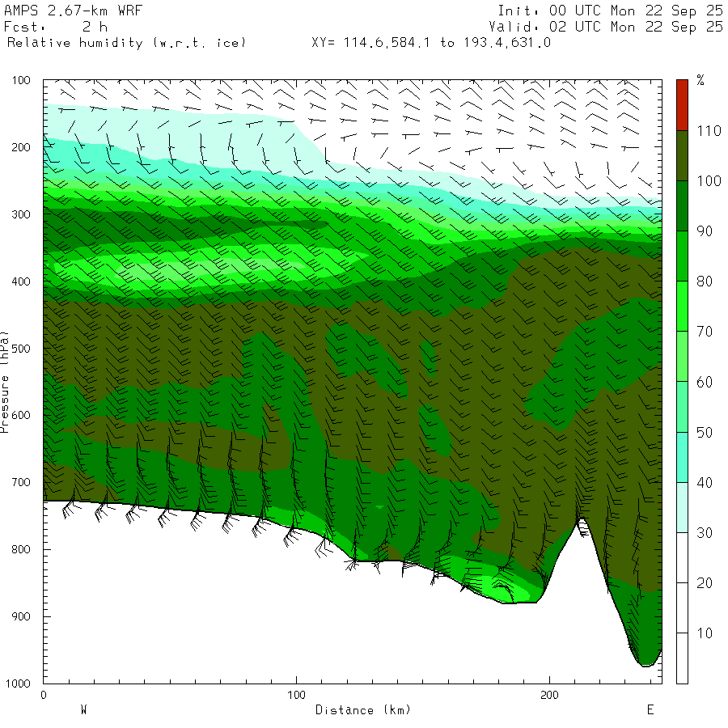The width and height of the screenshot is (728, 728).
Task: Click the colorbar value label 10
Action: [x=705, y=633]
